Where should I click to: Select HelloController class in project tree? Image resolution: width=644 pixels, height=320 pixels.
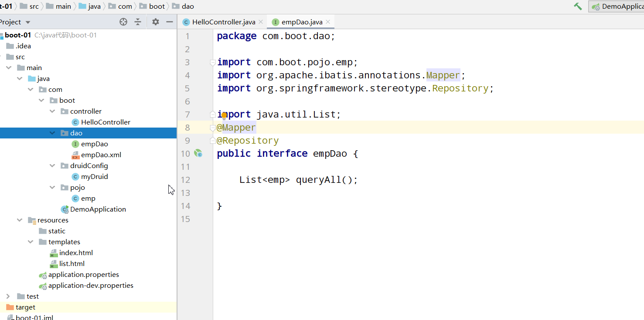pyautogui.click(x=106, y=122)
